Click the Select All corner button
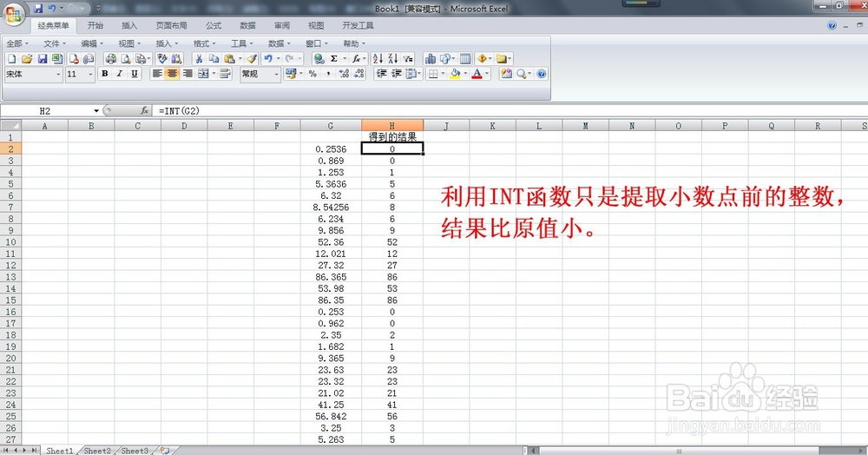868x455 pixels. [x=10, y=126]
